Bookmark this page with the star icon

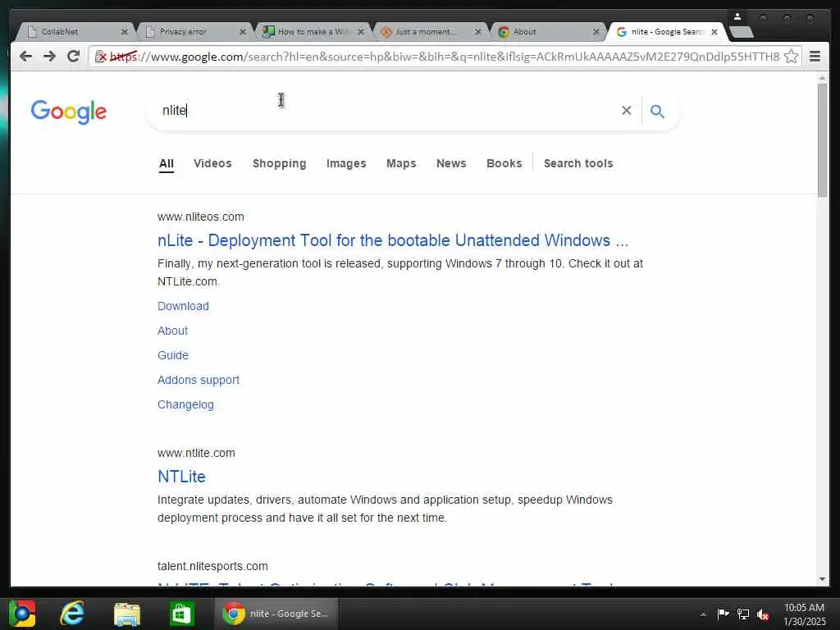(791, 57)
